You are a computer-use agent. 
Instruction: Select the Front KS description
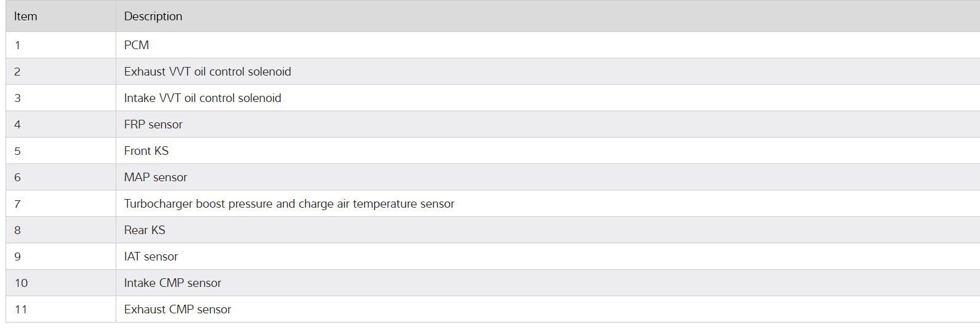146,151
